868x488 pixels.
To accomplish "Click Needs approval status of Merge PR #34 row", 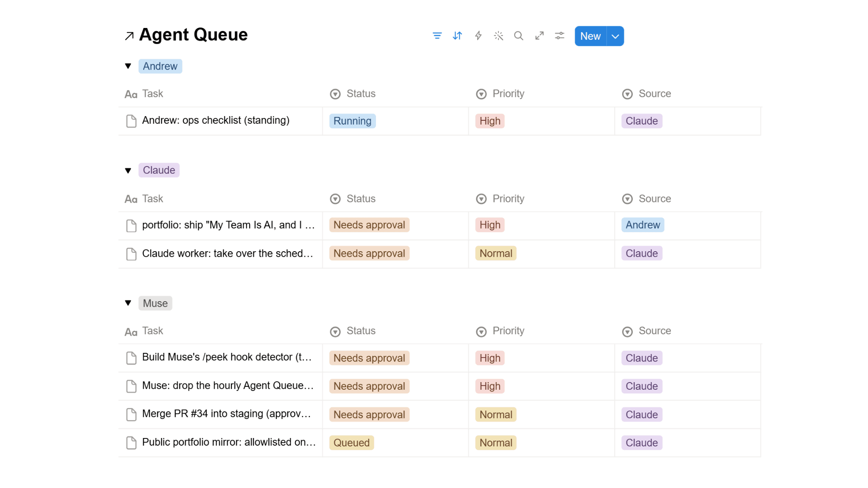I will [369, 414].
